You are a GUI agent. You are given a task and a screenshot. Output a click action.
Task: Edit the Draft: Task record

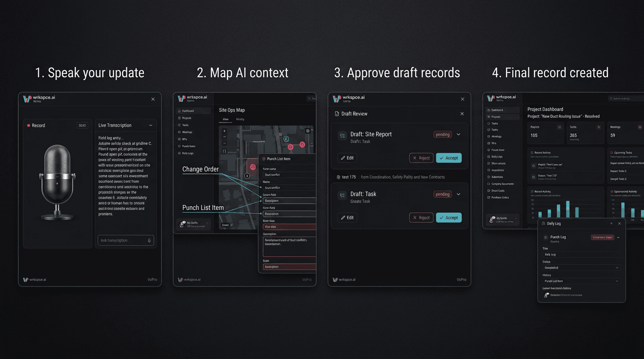pos(347,218)
